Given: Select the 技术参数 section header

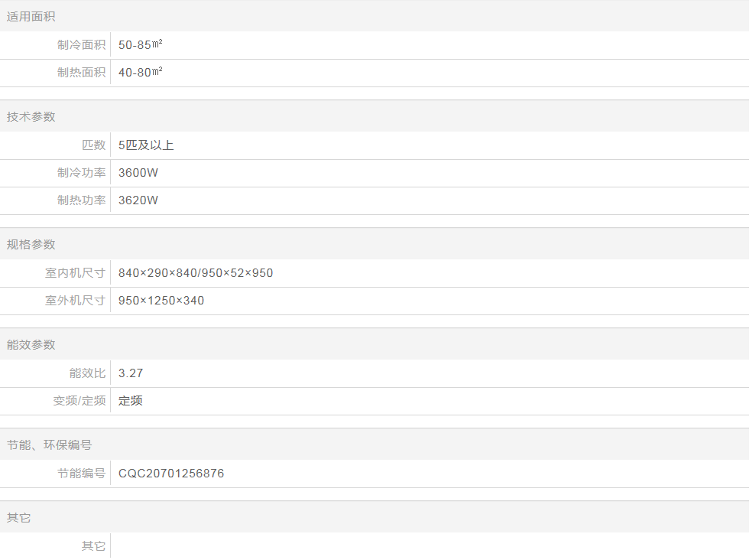Looking at the screenshot, I should 31,116.
